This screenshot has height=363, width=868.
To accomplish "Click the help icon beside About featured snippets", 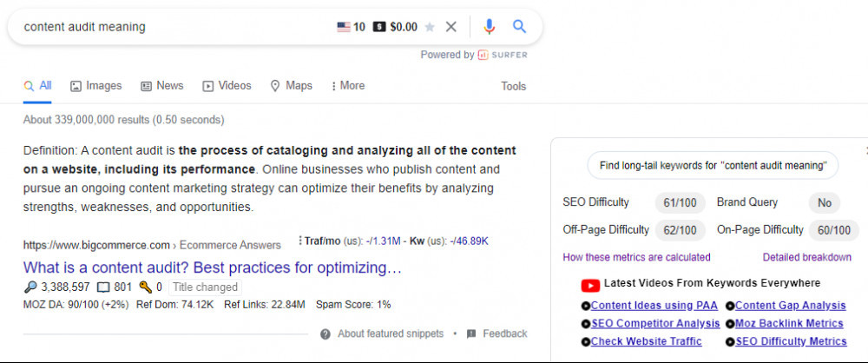I will pos(325,333).
